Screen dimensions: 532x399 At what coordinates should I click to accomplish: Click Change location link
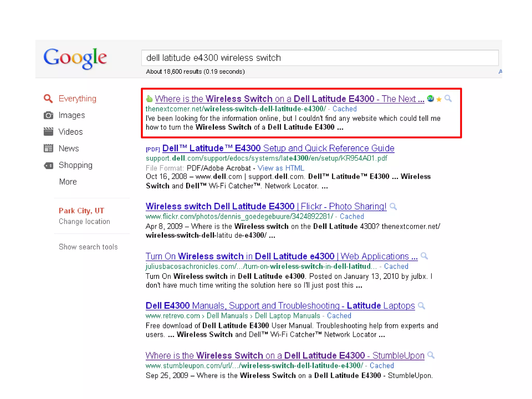click(x=84, y=222)
